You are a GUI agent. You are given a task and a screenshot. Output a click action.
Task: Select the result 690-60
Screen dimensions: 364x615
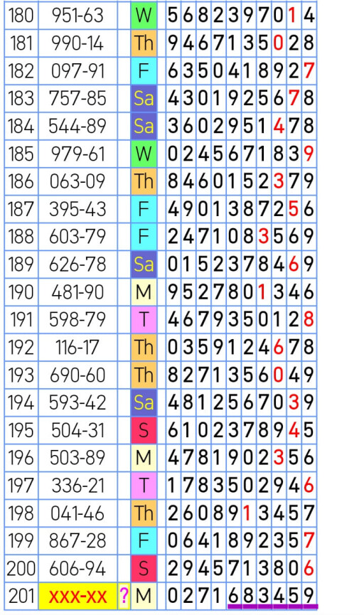pos(78,375)
